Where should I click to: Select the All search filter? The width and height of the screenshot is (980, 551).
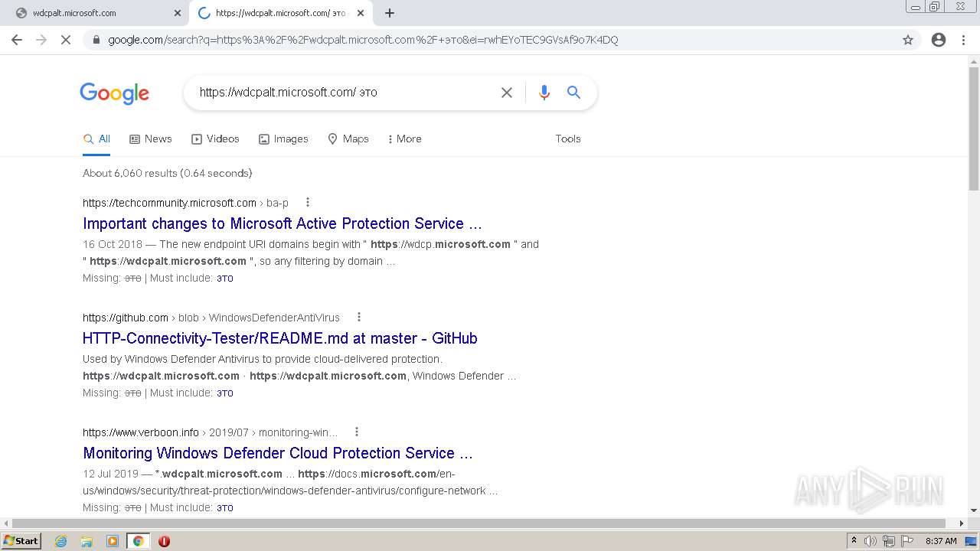point(96,139)
